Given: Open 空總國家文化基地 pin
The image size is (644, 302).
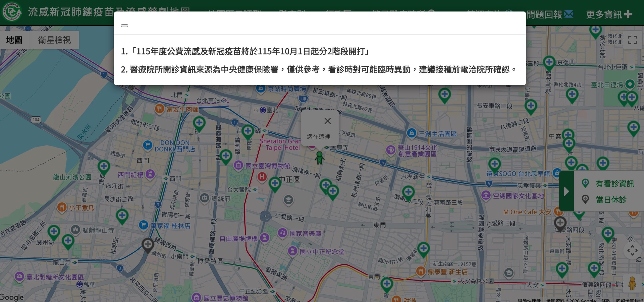Looking at the screenshot, I should (x=486, y=196).
